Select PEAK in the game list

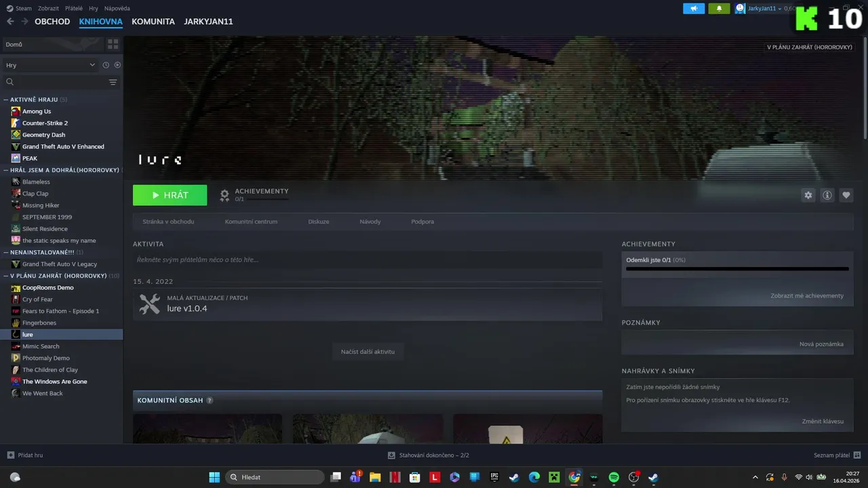(x=30, y=158)
